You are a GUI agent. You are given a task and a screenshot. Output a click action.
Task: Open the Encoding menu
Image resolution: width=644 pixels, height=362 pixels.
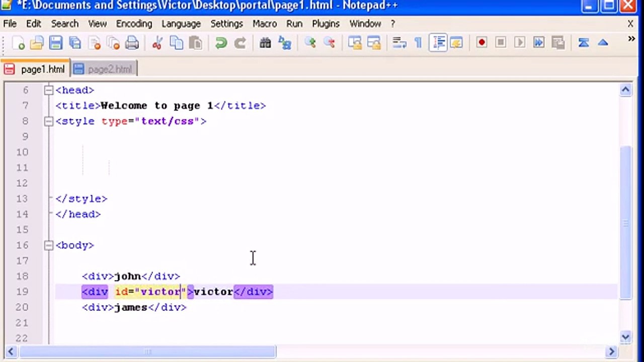134,24
